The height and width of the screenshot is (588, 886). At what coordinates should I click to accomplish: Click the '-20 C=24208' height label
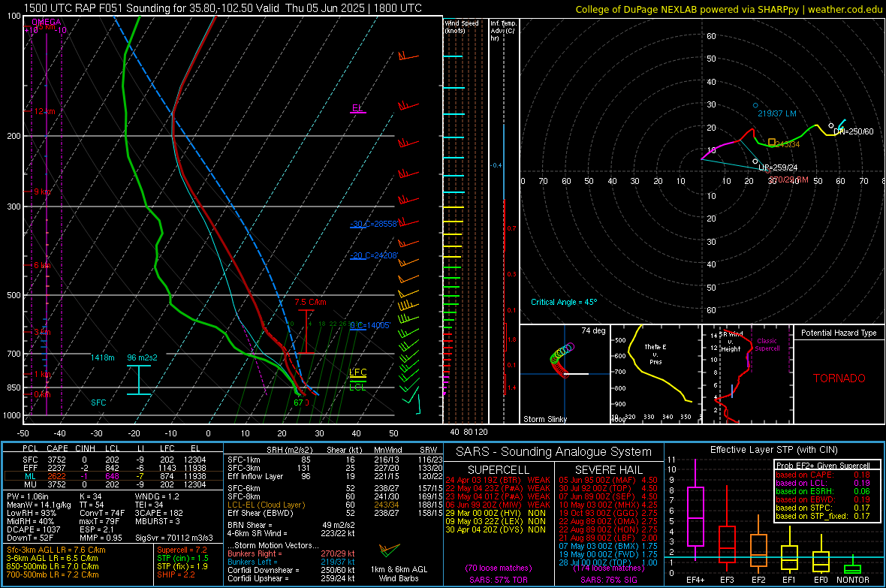coord(374,255)
